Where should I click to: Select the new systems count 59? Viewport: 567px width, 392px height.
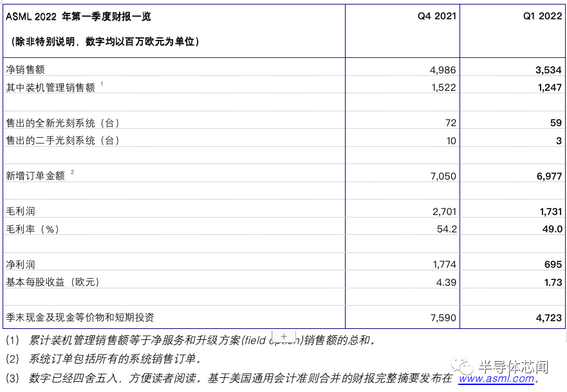[x=556, y=123]
